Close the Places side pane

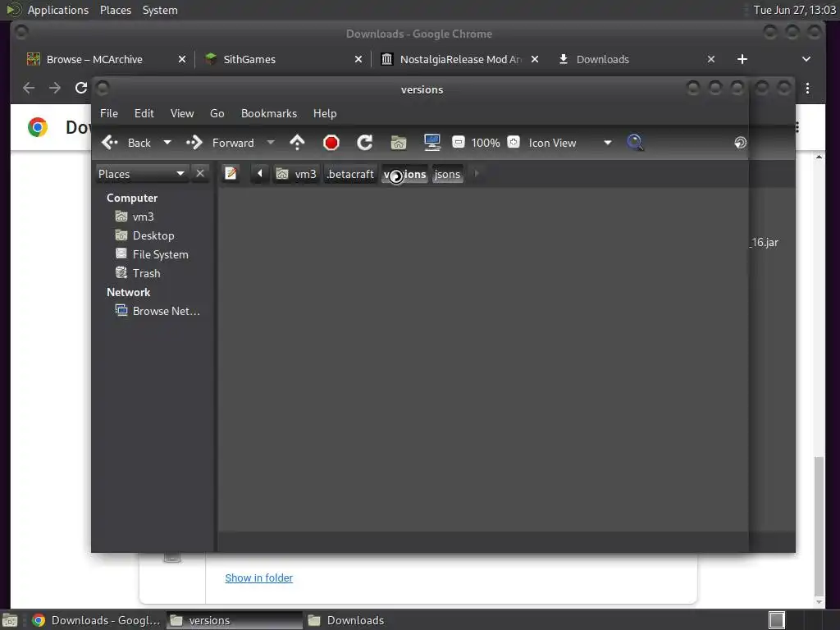pyautogui.click(x=200, y=174)
